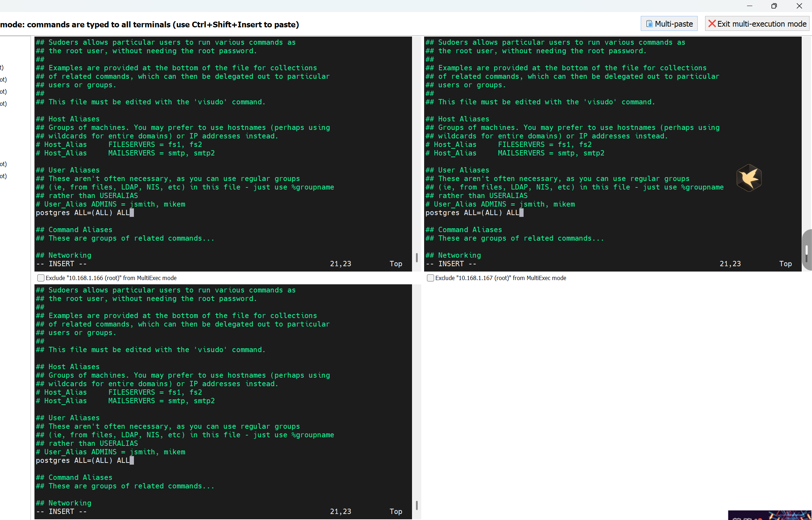Select the topmost session entry in left sidebar
The image size is (812, 520).
point(2,67)
